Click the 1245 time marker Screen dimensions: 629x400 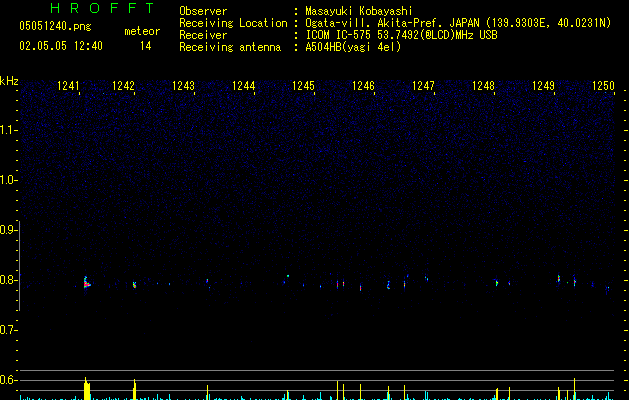tap(303, 86)
